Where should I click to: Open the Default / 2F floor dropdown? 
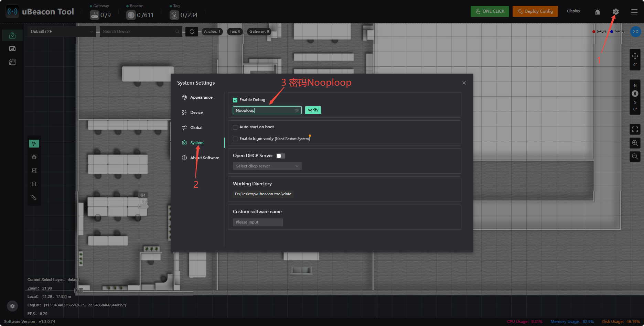point(62,32)
